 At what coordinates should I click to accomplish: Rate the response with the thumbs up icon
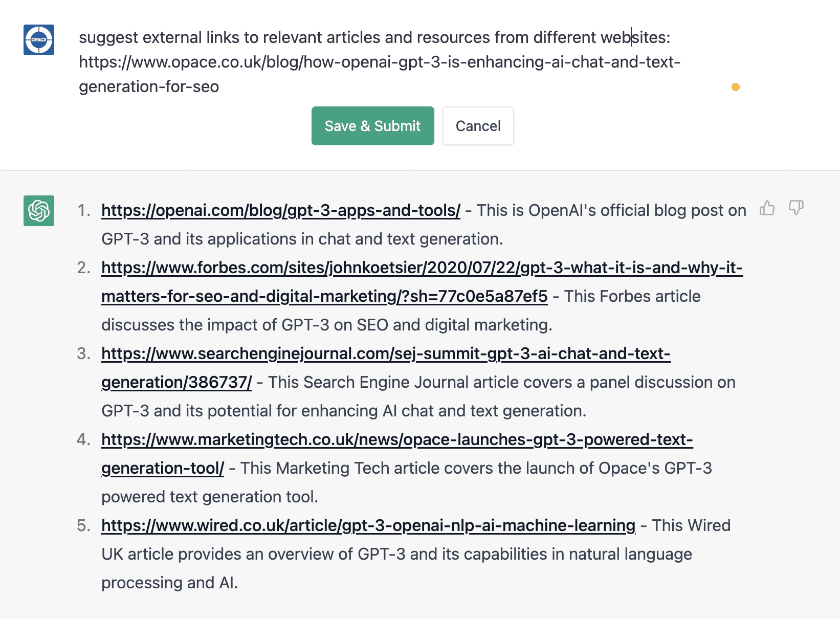tap(767, 209)
